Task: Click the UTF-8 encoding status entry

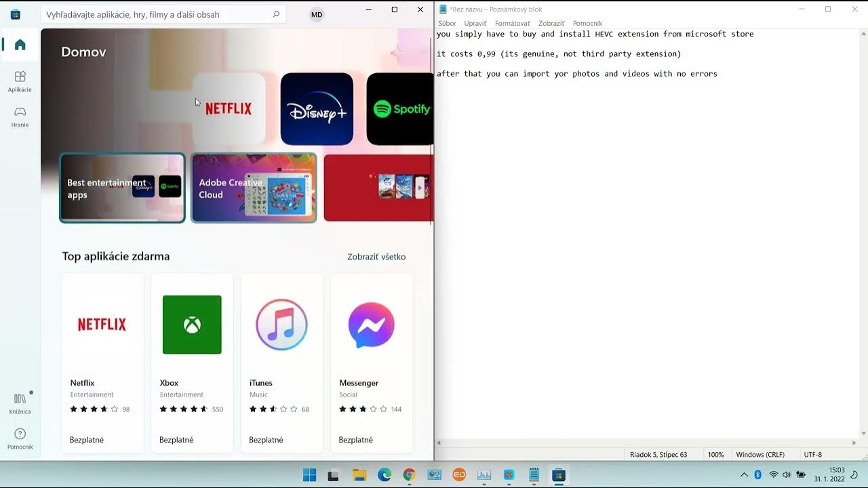Action: pos(812,455)
